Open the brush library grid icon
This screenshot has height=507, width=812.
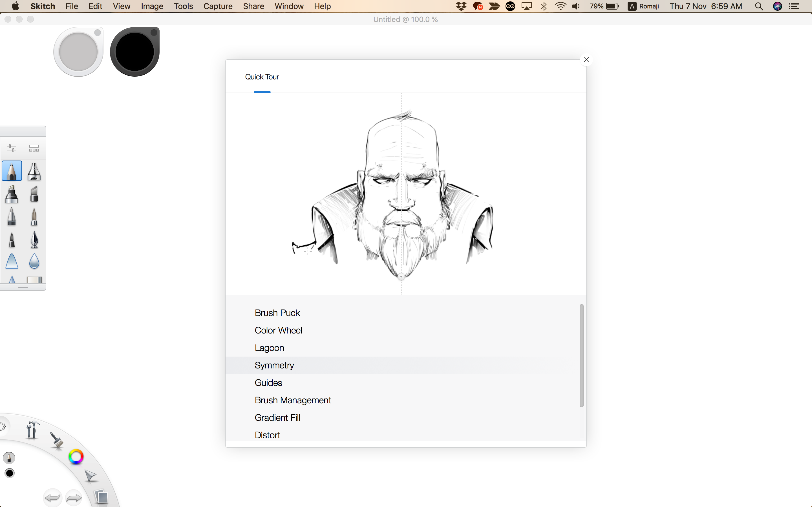(x=34, y=148)
